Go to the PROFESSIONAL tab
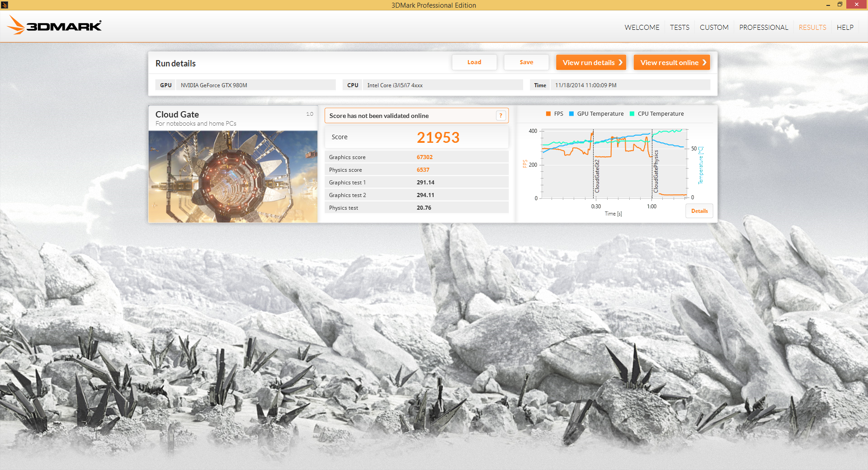This screenshot has height=470, width=868. (764, 28)
